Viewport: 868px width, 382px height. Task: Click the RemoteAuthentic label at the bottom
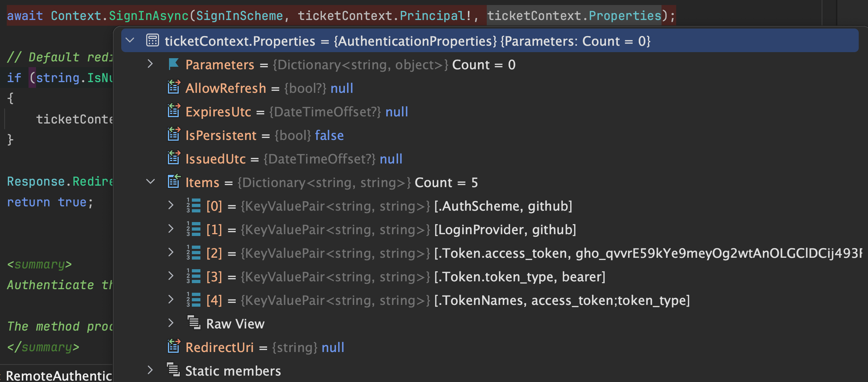point(55,376)
